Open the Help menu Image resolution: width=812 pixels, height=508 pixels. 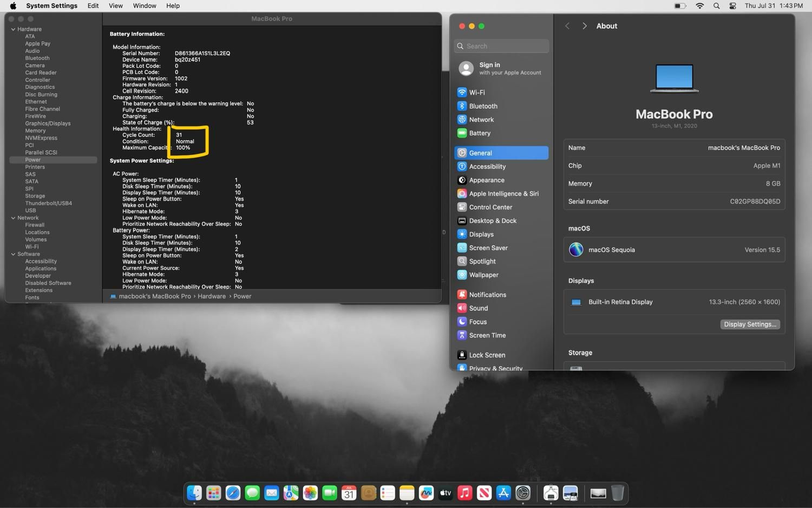coord(173,5)
